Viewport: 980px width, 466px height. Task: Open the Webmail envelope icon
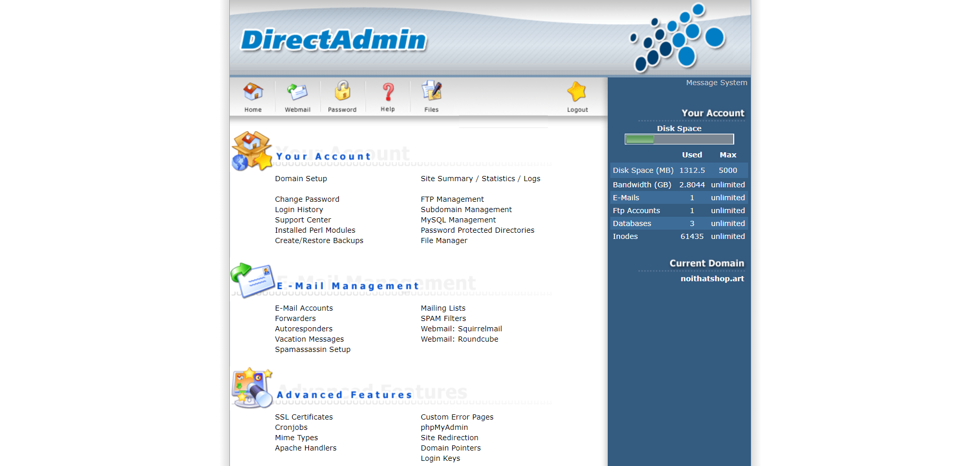coord(297,92)
